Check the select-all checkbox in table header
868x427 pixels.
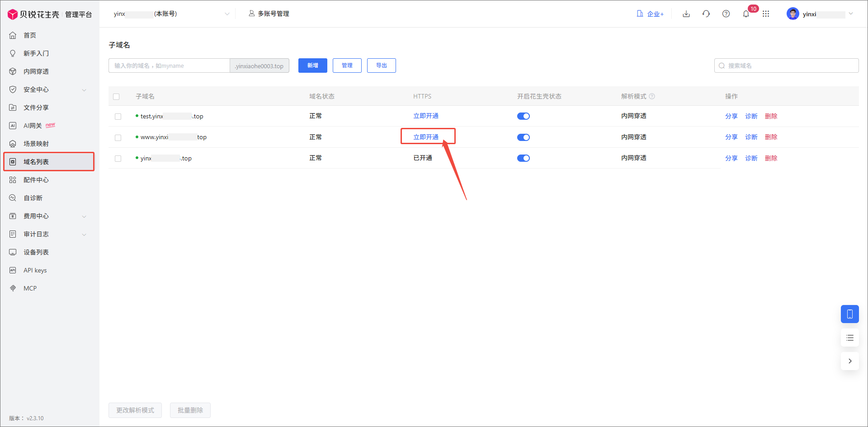click(x=117, y=96)
